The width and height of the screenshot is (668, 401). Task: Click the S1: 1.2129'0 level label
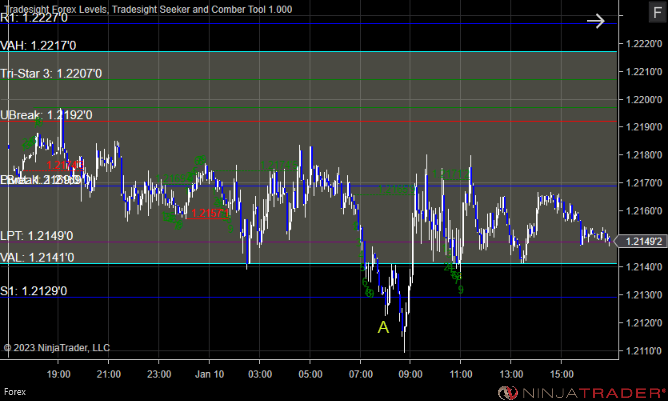click(x=34, y=291)
